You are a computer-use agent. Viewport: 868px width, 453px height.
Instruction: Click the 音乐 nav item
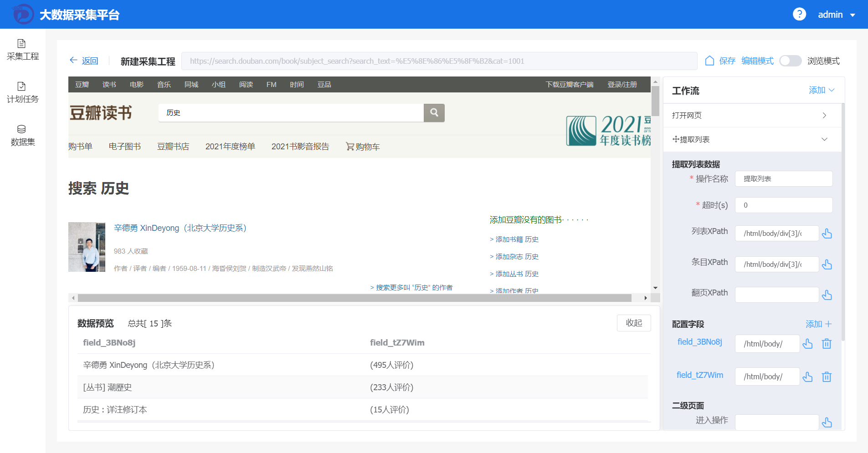coord(164,84)
